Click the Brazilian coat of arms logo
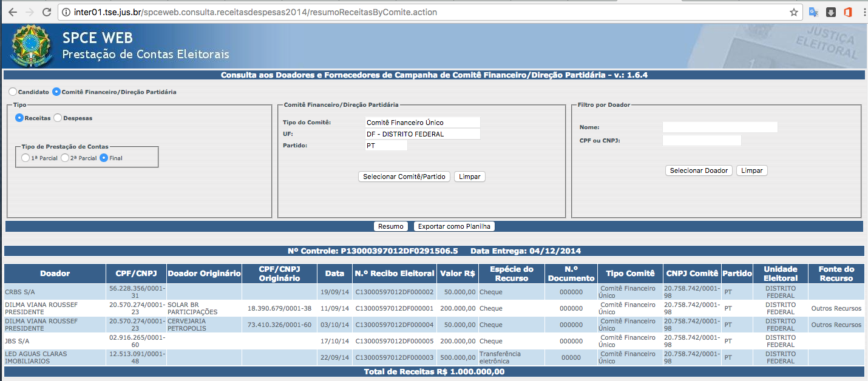Viewport: 868px width, 381px height. click(29, 46)
